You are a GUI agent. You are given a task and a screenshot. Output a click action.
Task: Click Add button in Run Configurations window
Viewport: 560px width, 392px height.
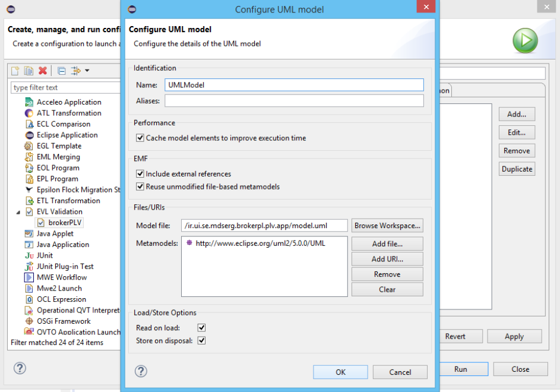[517, 115]
